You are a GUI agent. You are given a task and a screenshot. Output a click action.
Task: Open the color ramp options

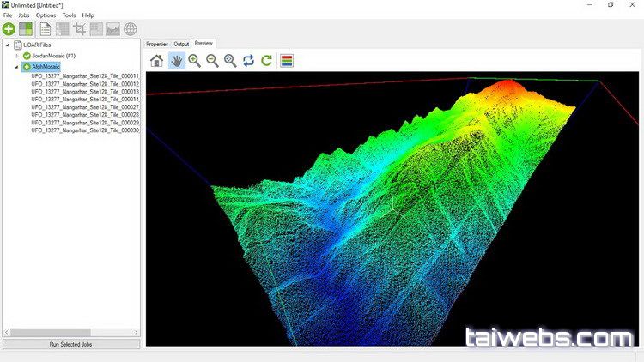tap(287, 60)
